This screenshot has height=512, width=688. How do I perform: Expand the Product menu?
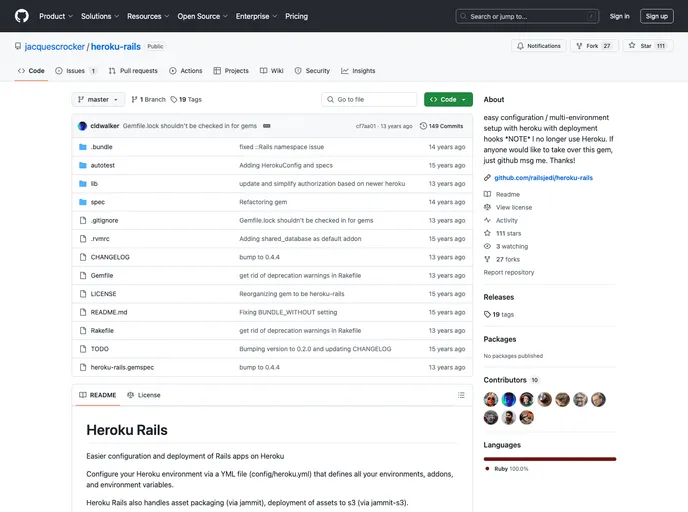click(x=56, y=16)
